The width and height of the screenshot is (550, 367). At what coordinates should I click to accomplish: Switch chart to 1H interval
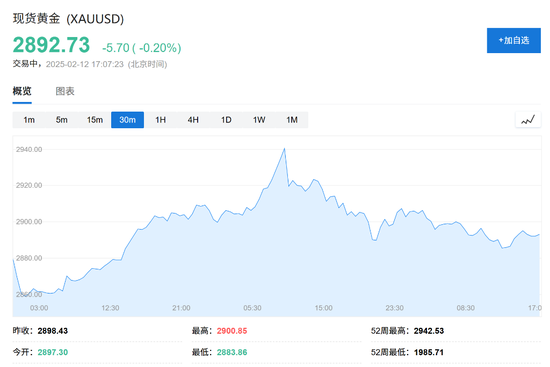tap(161, 120)
